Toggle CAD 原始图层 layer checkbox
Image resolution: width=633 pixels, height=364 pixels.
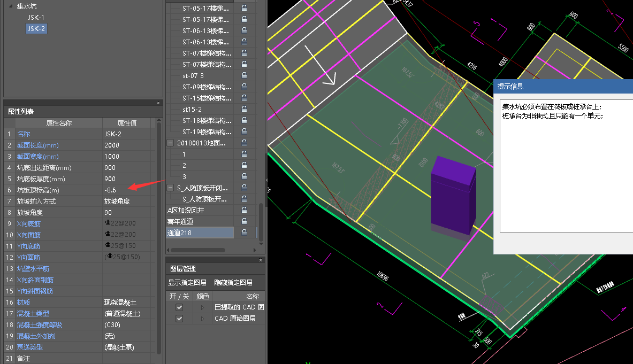coord(179,319)
